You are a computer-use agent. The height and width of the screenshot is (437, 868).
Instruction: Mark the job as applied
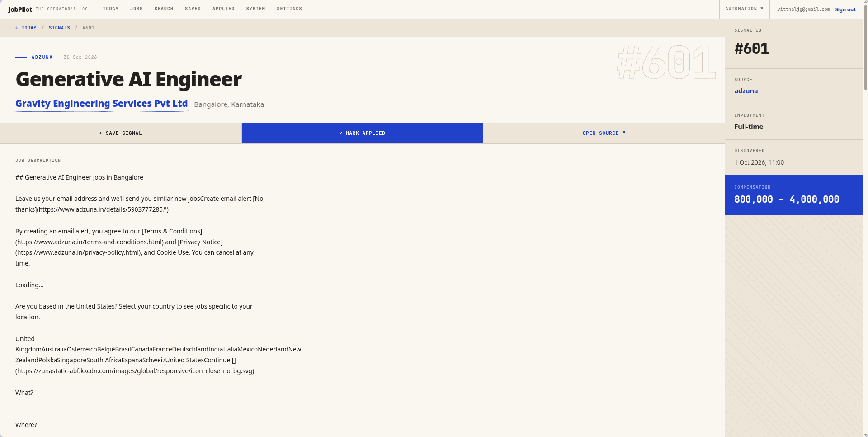tap(362, 133)
